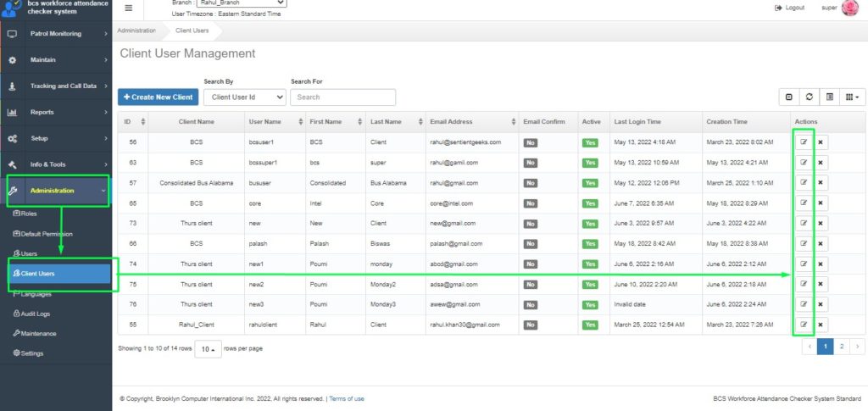Image resolution: width=868 pixels, height=411 pixels.
Task: Click in the Search For input field
Action: point(342,97)
